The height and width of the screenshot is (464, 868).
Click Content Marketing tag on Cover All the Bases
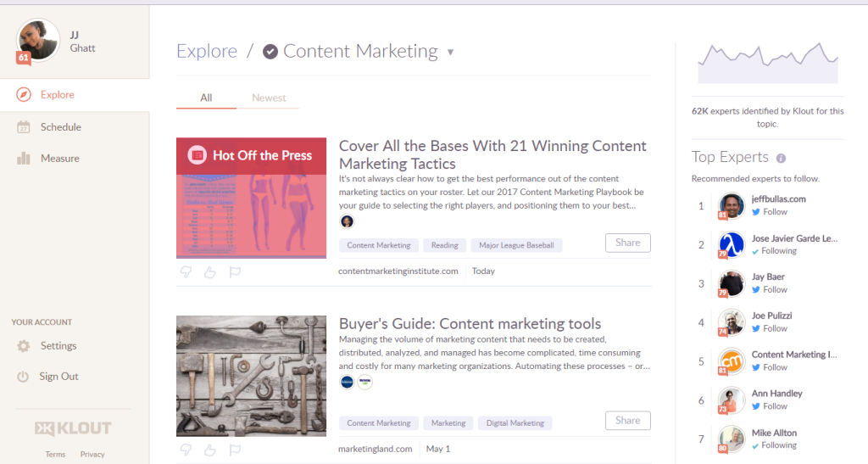pos(379,245)
